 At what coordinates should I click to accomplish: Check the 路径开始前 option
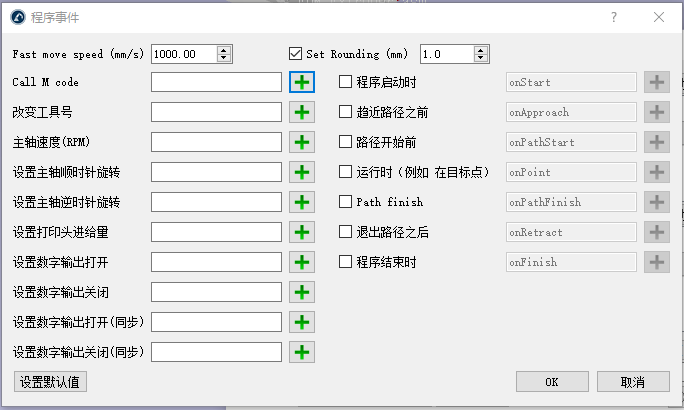[x=345, y=142]
